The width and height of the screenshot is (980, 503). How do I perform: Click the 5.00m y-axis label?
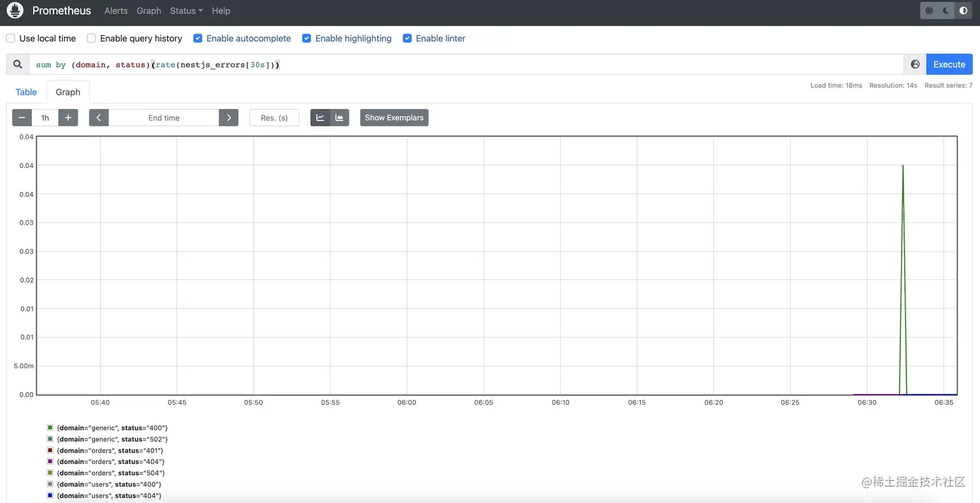23,366
